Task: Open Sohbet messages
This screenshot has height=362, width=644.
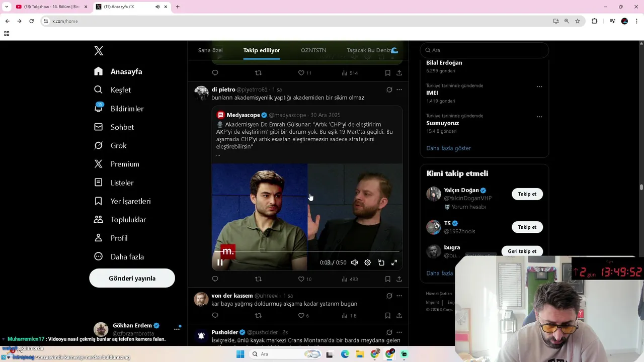Action: 114,127
